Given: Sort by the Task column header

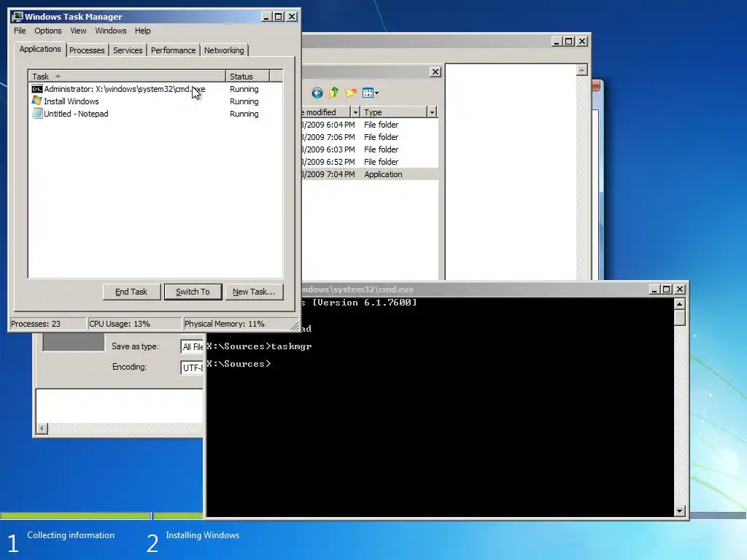Looking at the screenshot, I should 127,76.
